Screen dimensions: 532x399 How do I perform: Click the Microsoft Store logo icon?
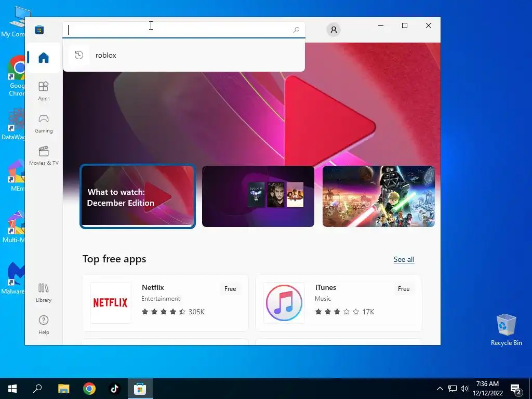coord(39,30)
